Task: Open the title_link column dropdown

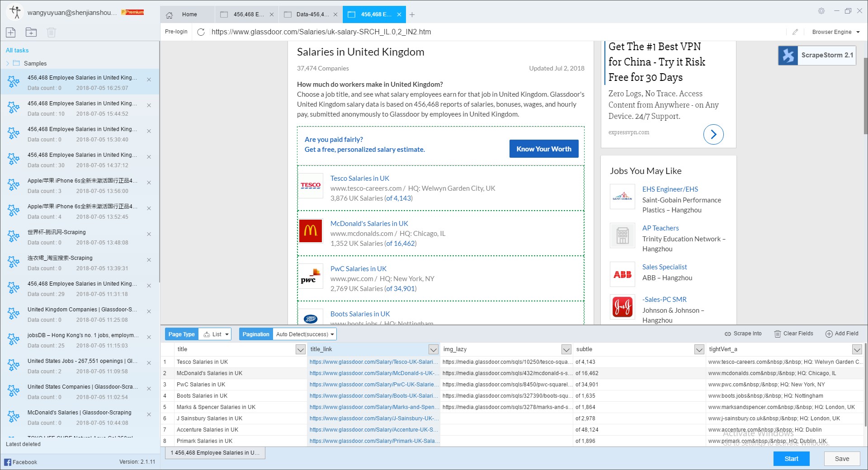Action: tap(433, 349)
